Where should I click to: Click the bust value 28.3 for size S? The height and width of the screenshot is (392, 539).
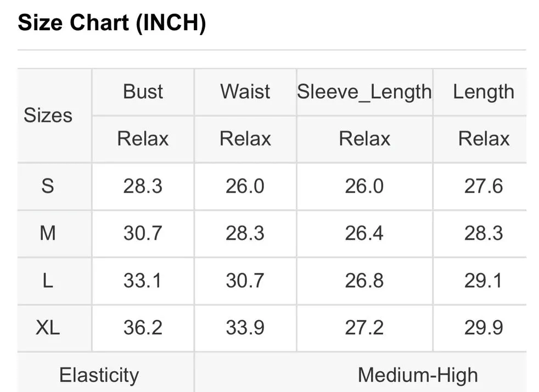143,186
